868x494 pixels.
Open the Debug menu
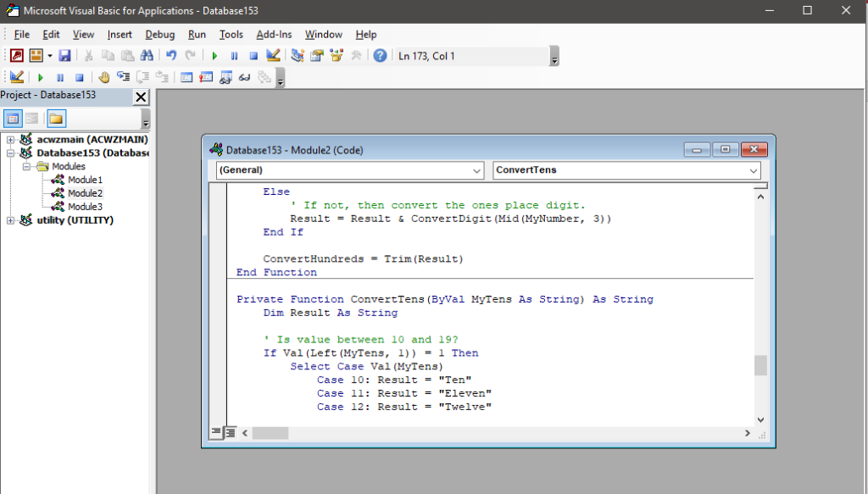(x=160, y=34)
